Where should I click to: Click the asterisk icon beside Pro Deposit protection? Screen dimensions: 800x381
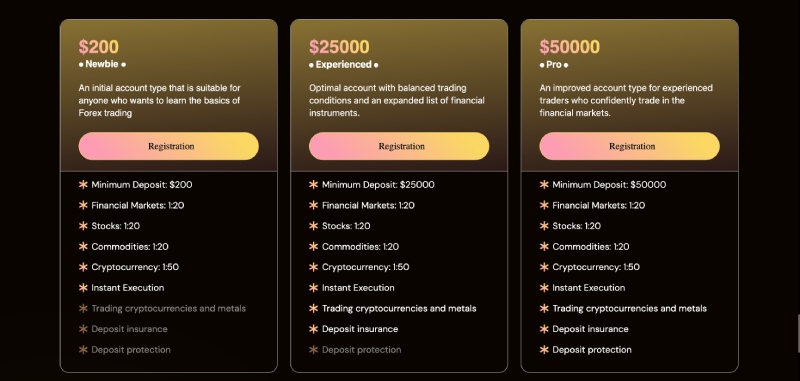[x=544, y=349]
